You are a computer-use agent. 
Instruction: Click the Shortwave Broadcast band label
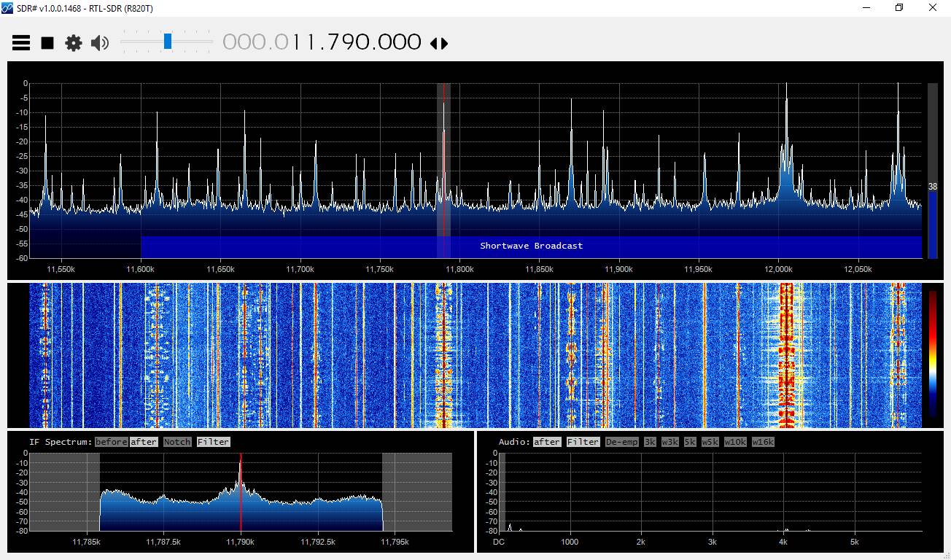pos(531,246)
